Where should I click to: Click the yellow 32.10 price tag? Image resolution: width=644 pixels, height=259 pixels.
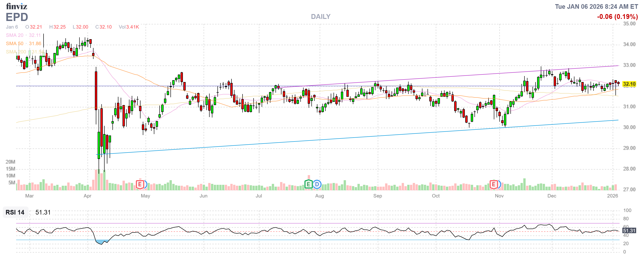point(629,84)
